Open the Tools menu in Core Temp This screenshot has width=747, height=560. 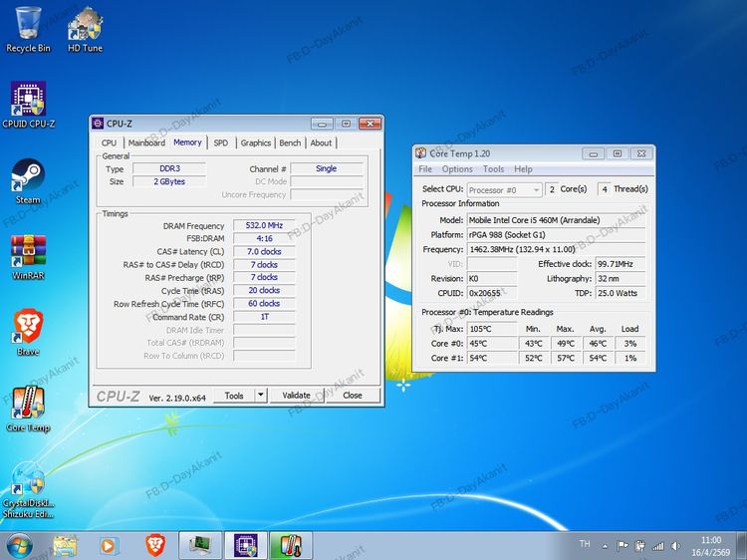pyautogui.click(x=493, y=169)
